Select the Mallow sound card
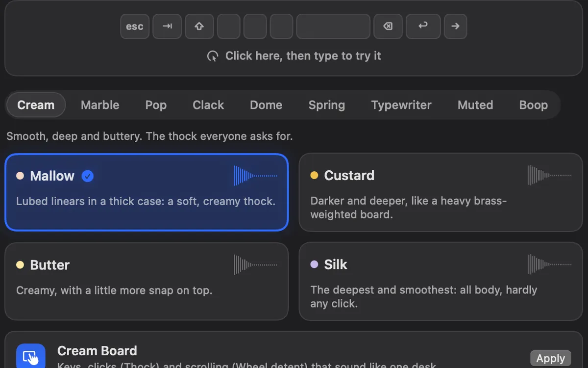 147,192
